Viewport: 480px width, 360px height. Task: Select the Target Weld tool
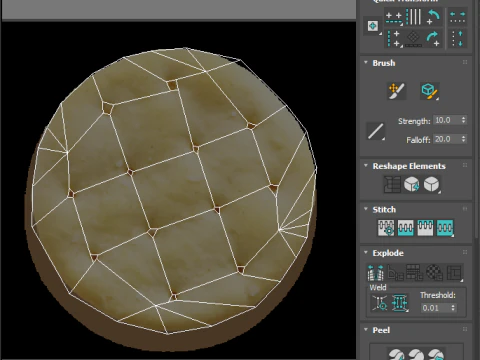pos(380,303)
